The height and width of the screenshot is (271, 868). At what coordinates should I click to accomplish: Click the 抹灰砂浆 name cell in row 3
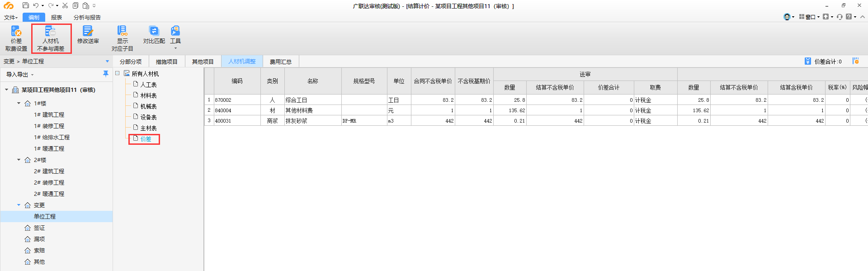click(x=312, y=121)
